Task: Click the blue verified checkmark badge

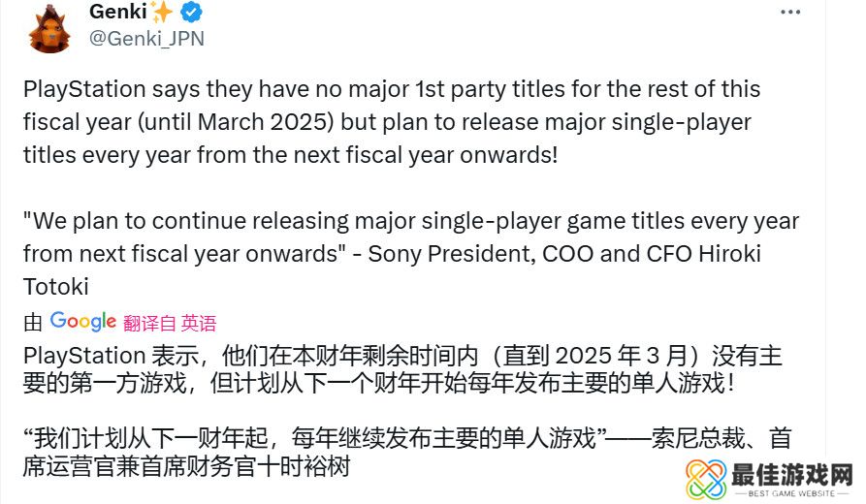Action: [191, 13]
